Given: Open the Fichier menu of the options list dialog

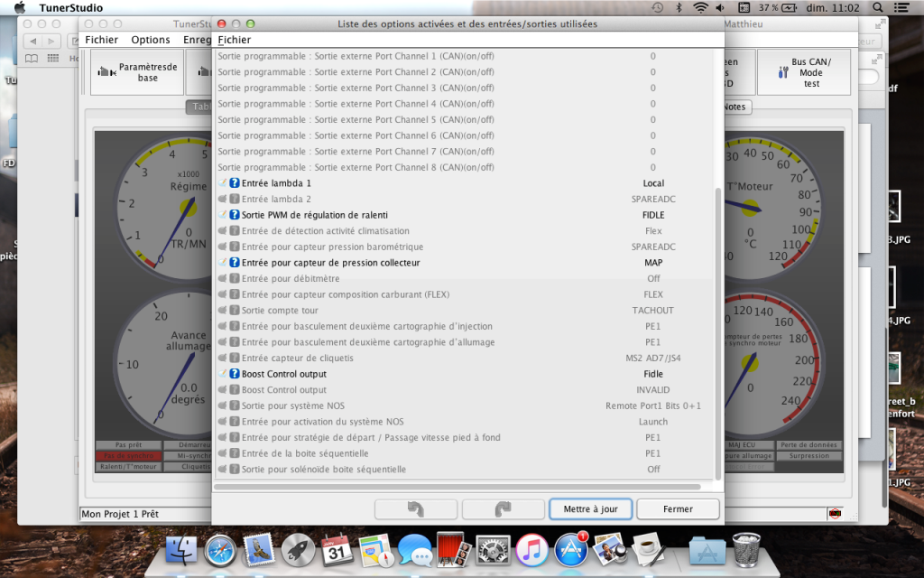Looking at the screenshot, I should click(x=235, y=40).
